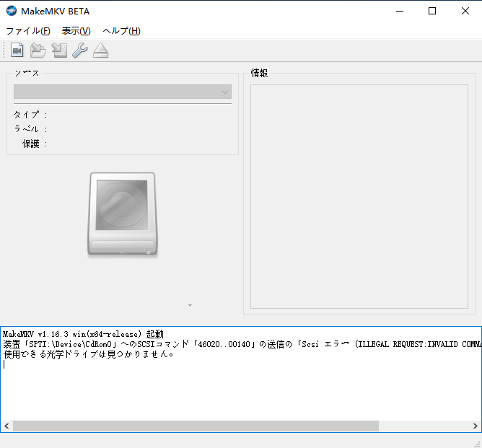Click the ラベル label
Screen dimensions: 482x448
tap(30, 129)
